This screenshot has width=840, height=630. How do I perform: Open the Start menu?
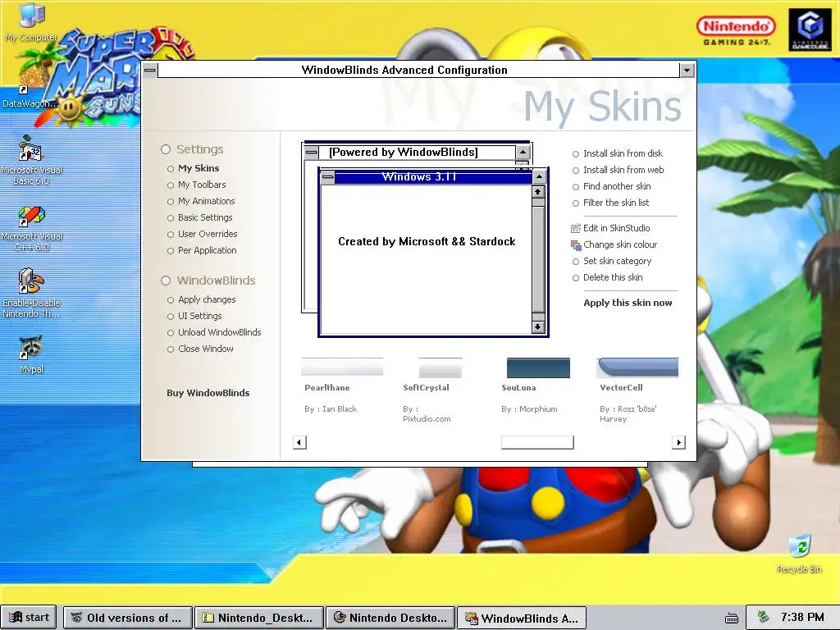point(29,618)
